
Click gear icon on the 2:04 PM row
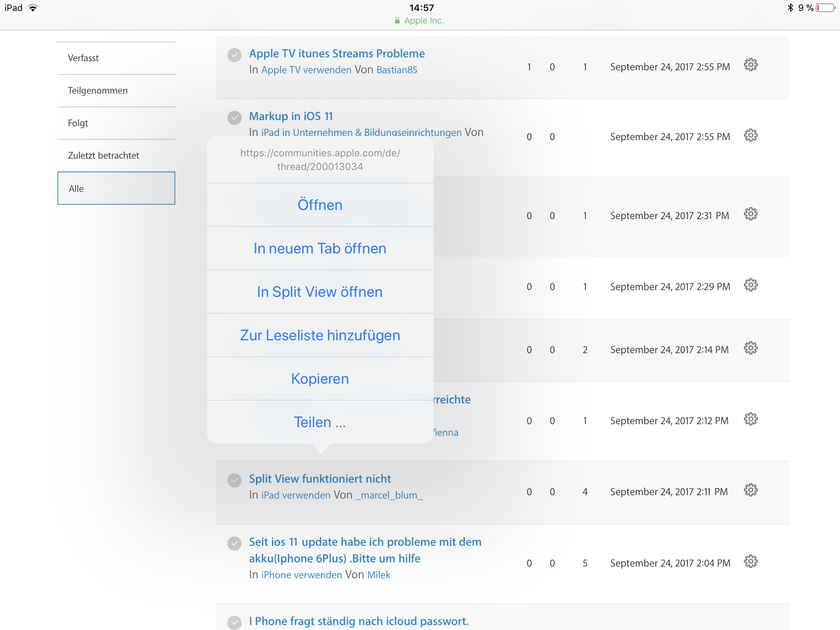750,562
